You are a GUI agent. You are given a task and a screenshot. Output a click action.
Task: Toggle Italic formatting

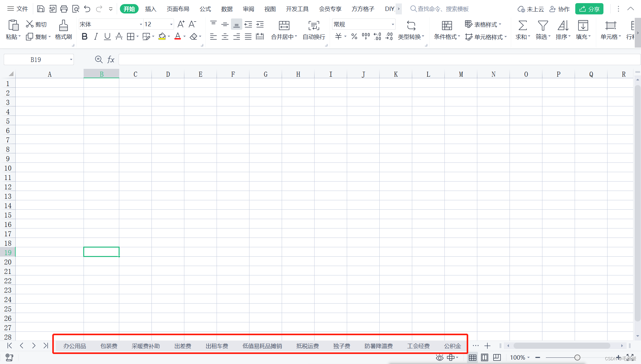(x=96, y=37)
